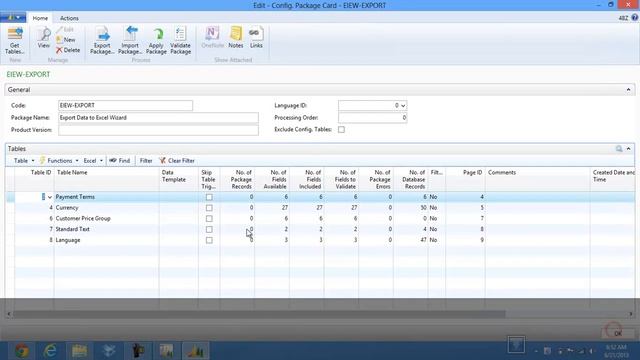Check Skip Table Trigger for Customer Price Group
This screenshot has height=360, width=640.
pos(209,218)
